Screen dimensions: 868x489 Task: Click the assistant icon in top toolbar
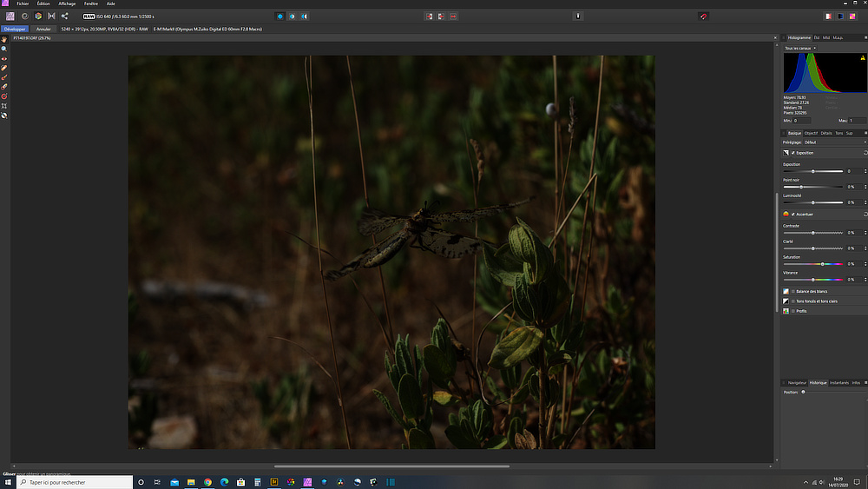click(x=578, y=16)
